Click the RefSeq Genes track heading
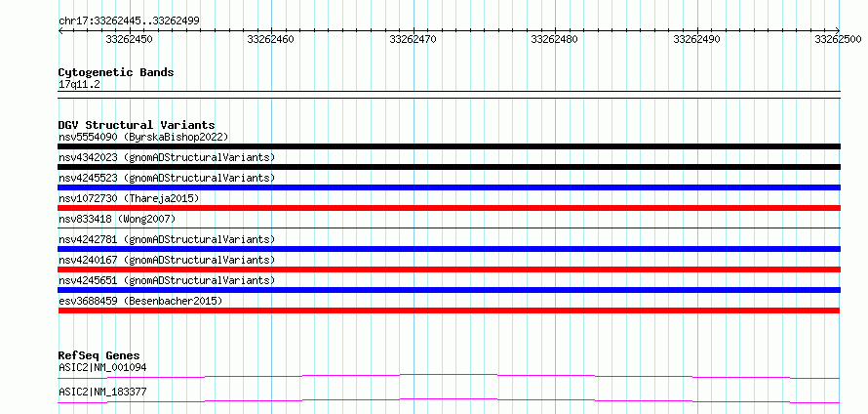868x414 pixels. click(x=99, y=355)
